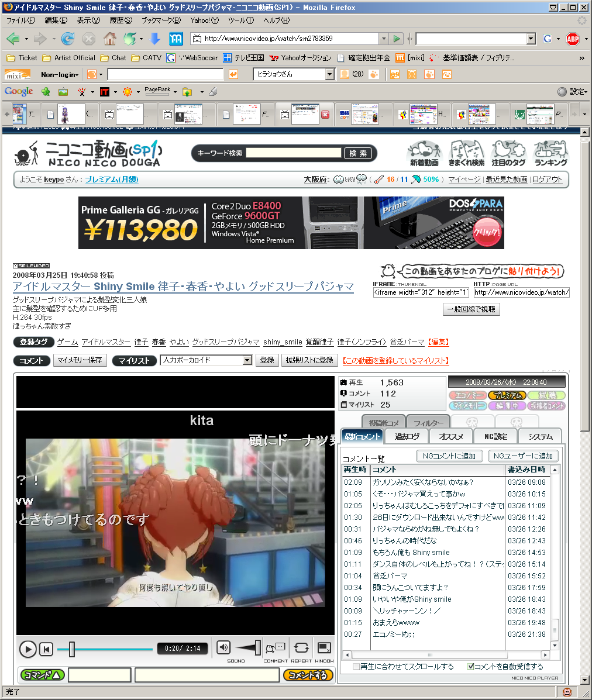
Task: Toggle the プレミアム mode button
Action: pyautogui.click(x=507, y=395)
